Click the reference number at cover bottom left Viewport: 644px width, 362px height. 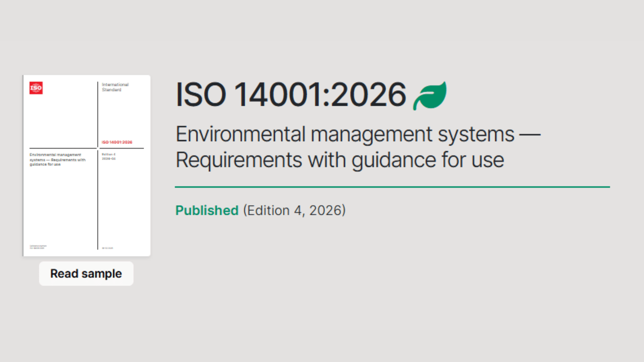[37, 247]
